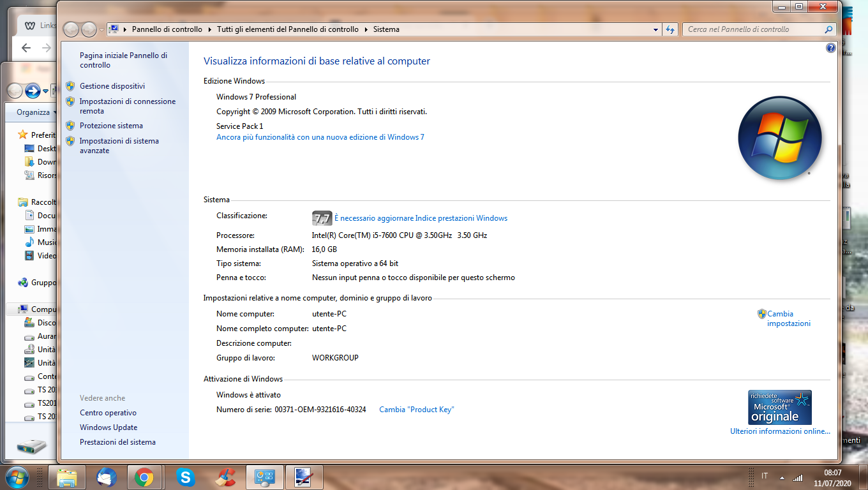Show hidden tray icons arrow
This screenshot has width=868, height=490.
782,477
